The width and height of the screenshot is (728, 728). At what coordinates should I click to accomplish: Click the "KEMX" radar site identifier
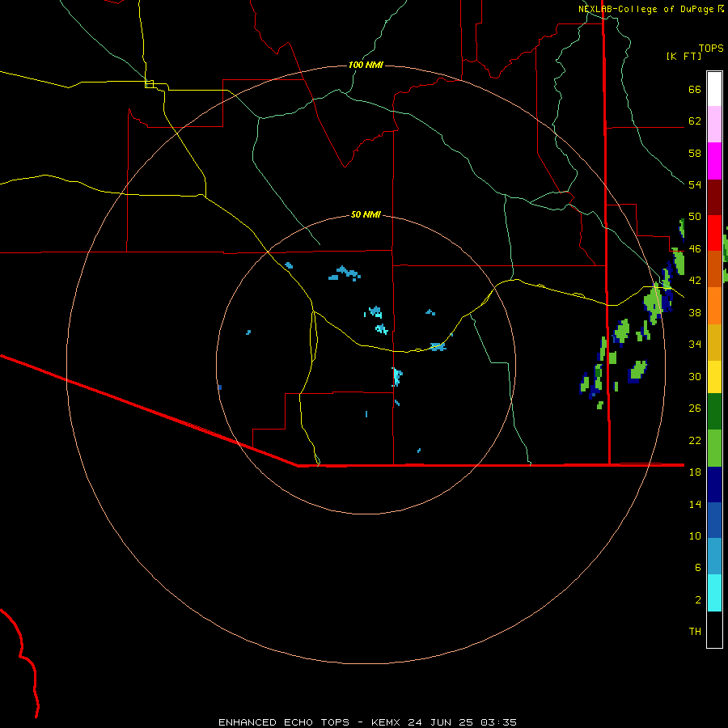tap(385, 722)
